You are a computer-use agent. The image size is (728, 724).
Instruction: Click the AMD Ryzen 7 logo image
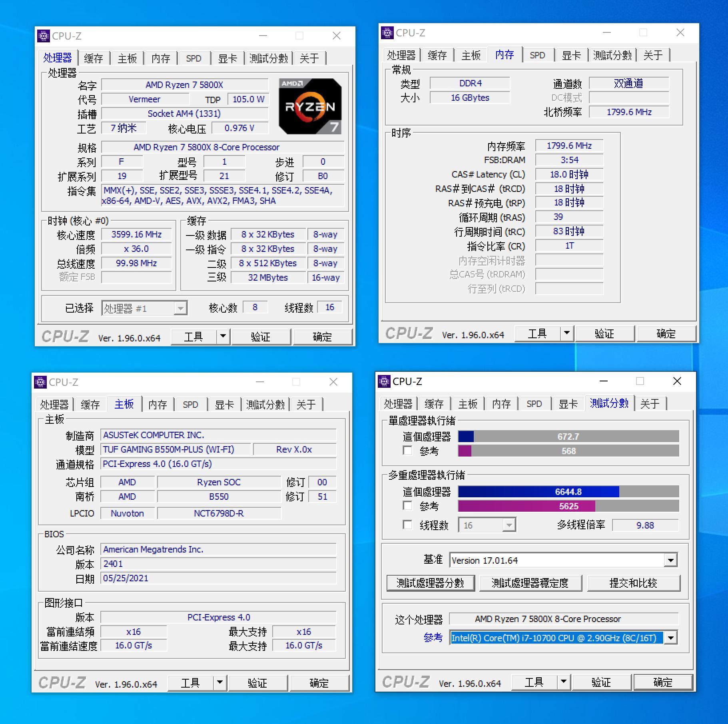point(310,106)
